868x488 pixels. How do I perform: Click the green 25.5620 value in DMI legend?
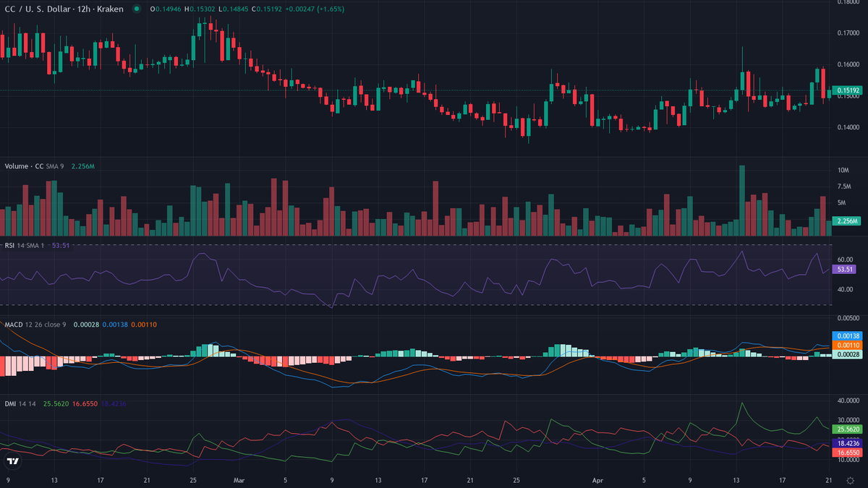point(56,403)
